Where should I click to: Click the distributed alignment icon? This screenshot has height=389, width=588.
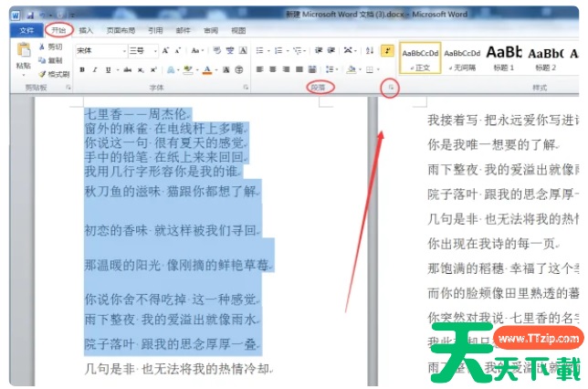[x=312, y=69]
